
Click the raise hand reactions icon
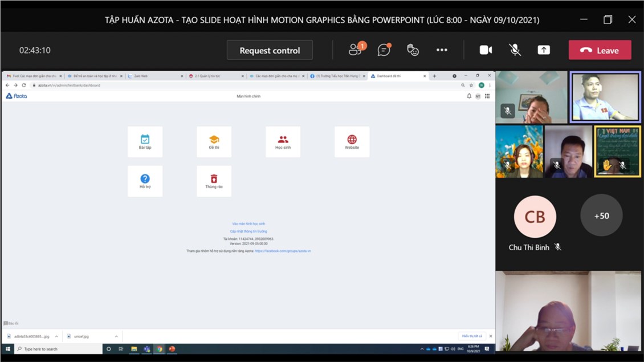click(x=413, y=50)
